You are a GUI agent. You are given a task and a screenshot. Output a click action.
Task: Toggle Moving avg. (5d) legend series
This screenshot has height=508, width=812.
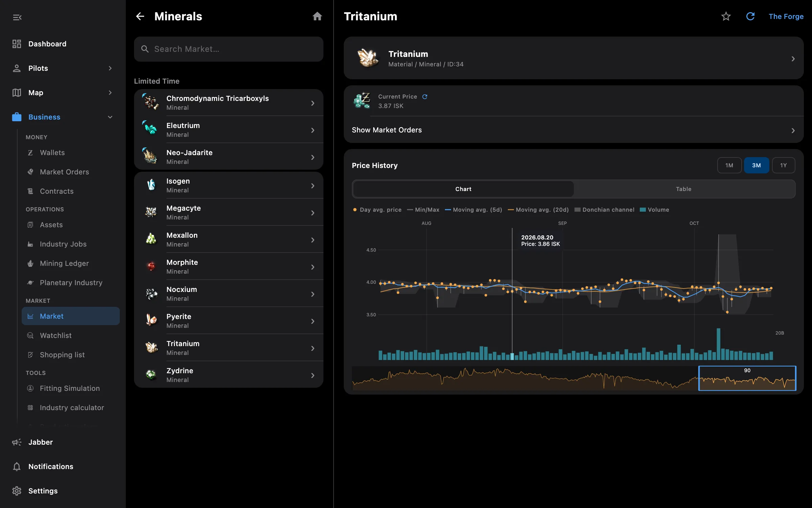(x=473, y=210)
